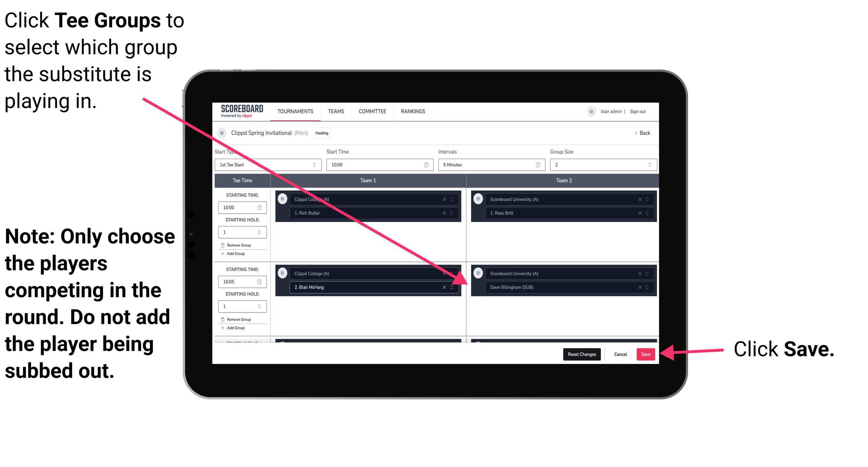The height and width of the screenshot is (467, 868).
Task: Click the Save button to confirm changes
Action: coord(646,354)
